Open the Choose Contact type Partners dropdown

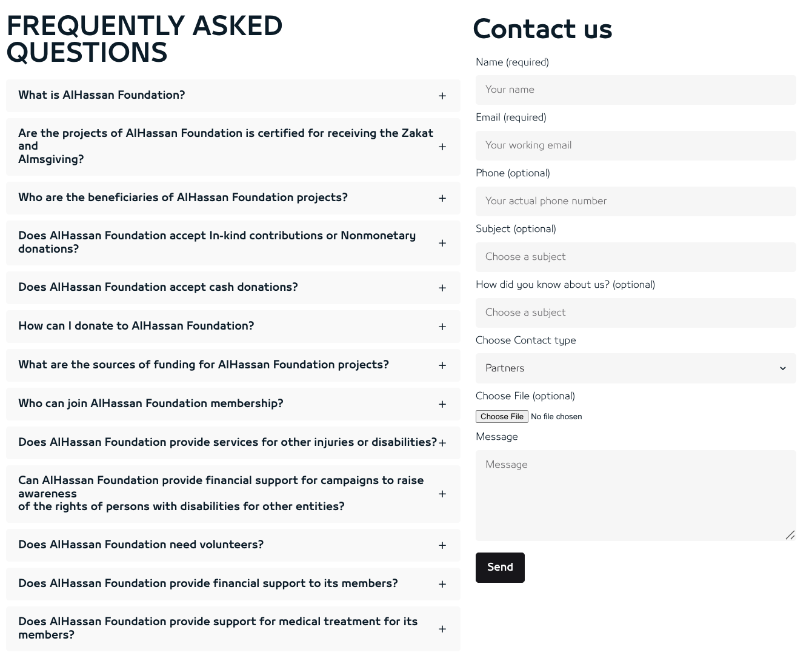coord(636,368)
